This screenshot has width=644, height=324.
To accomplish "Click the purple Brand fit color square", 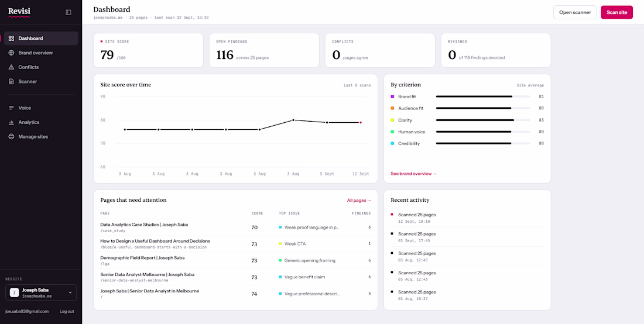I will click(x=392, y=96).
